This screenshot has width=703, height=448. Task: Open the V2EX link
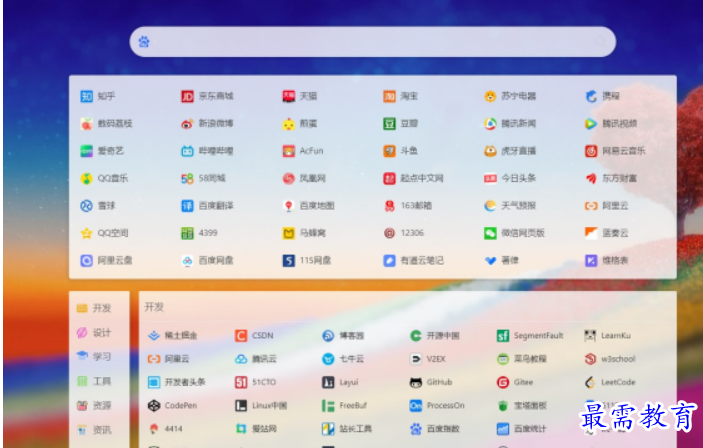point(428,359)
